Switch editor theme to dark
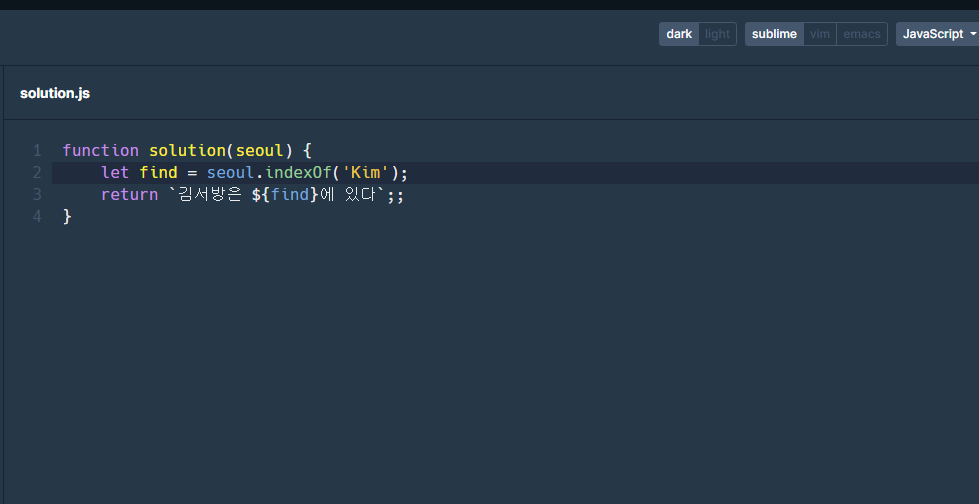 (x=679, y=34)
